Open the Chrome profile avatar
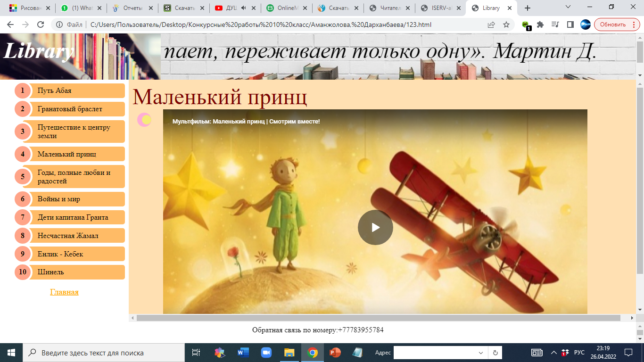The image size is (644, 362). (x=585, y=25)
